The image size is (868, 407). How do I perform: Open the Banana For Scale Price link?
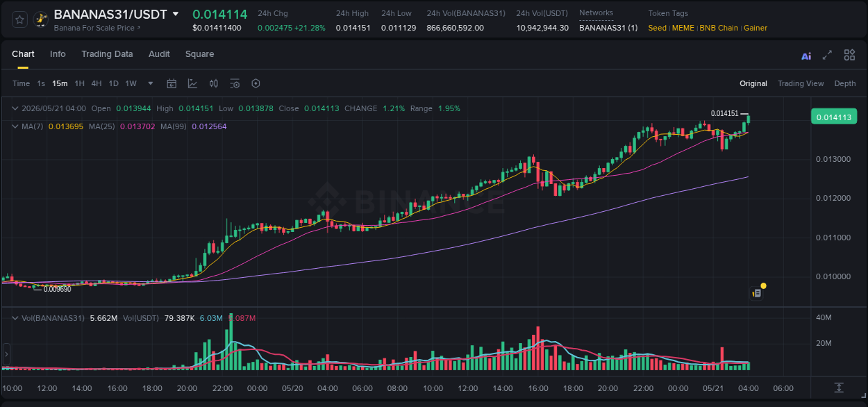[97, 28]
